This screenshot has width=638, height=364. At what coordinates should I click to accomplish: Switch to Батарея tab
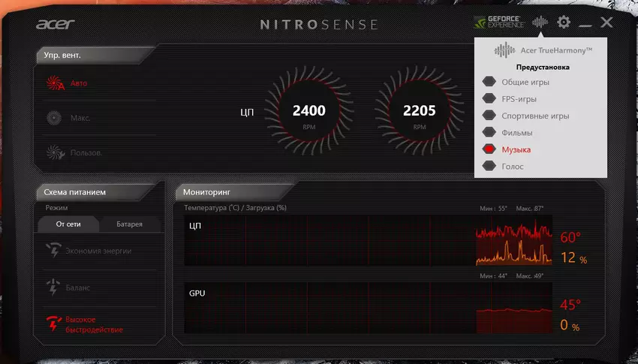(x=128, y=224)
